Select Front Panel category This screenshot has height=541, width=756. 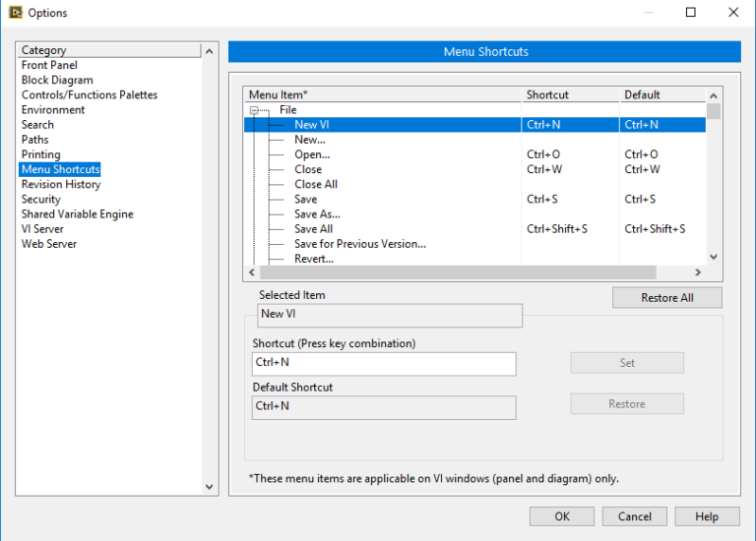click(x=49, y=65)
